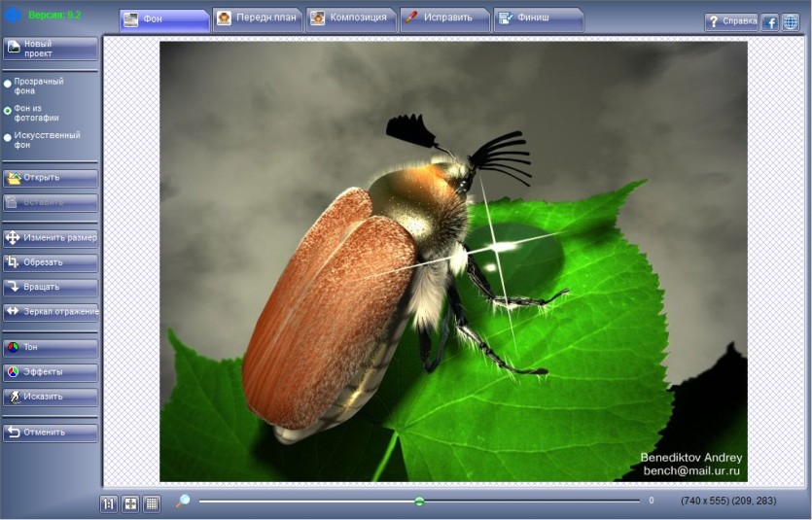Open the Facebook icon link
The height and width of the screenshot is (520, 812).
[x=770, y=22]
